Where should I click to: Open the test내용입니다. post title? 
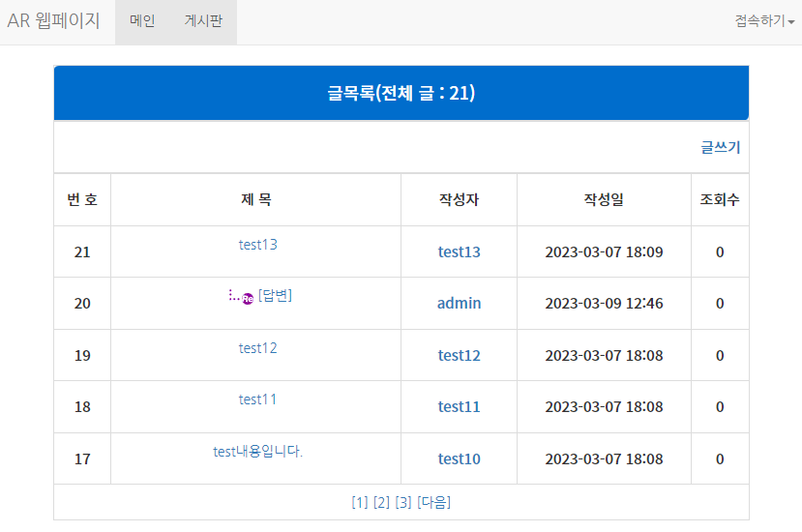pos(257,451)
